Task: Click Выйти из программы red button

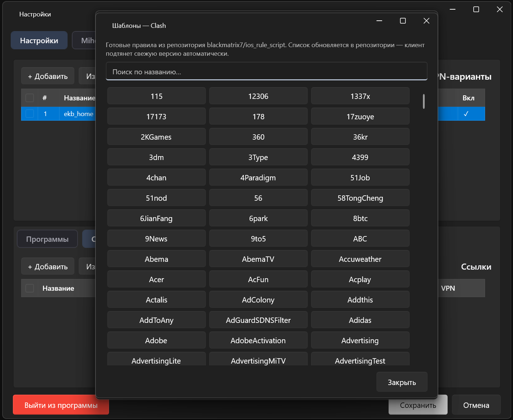Action: tap(61, 405)
